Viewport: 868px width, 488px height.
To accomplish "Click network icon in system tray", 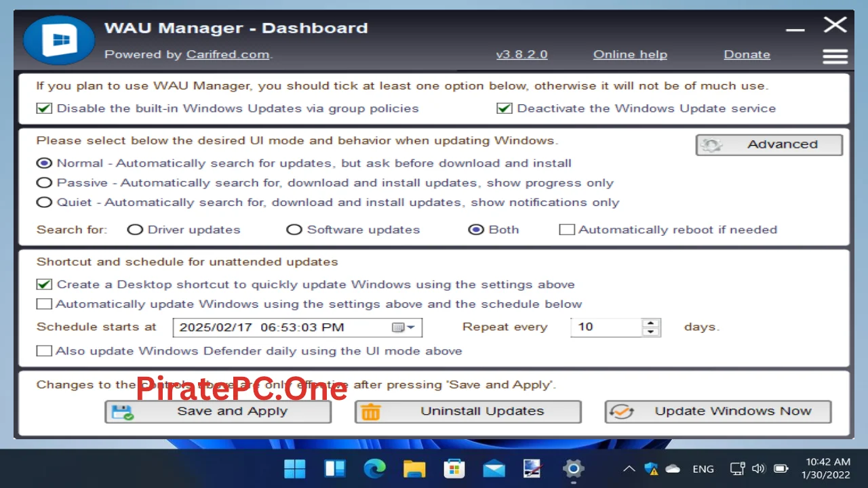I will tap(737, 468).
